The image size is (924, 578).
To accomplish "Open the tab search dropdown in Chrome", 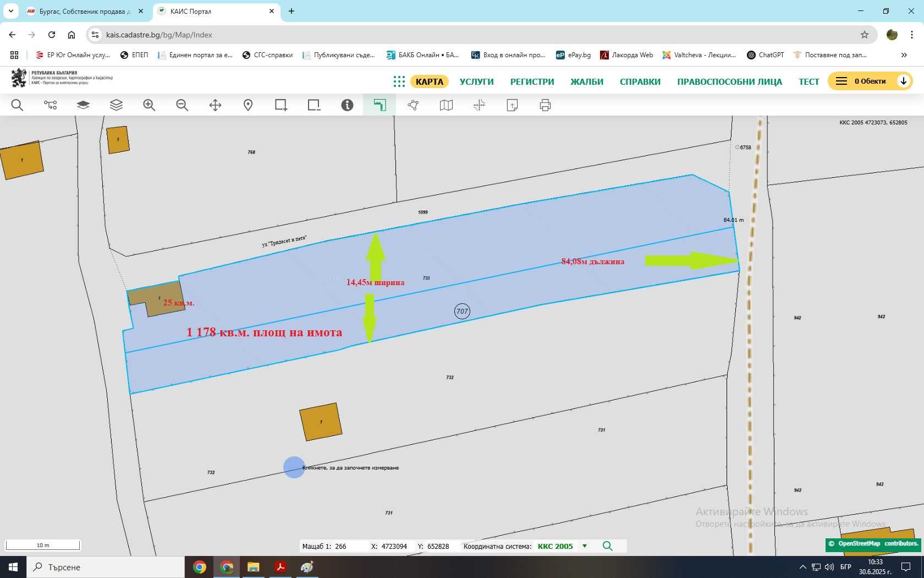I will coord(11,11).
